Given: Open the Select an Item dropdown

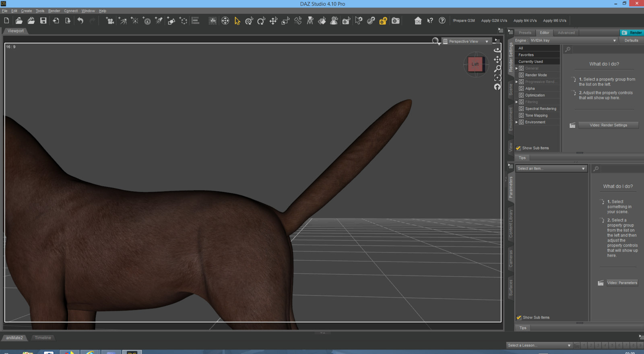Looking at the screenshot, I should pyautogui.click(x=551, y=169).
